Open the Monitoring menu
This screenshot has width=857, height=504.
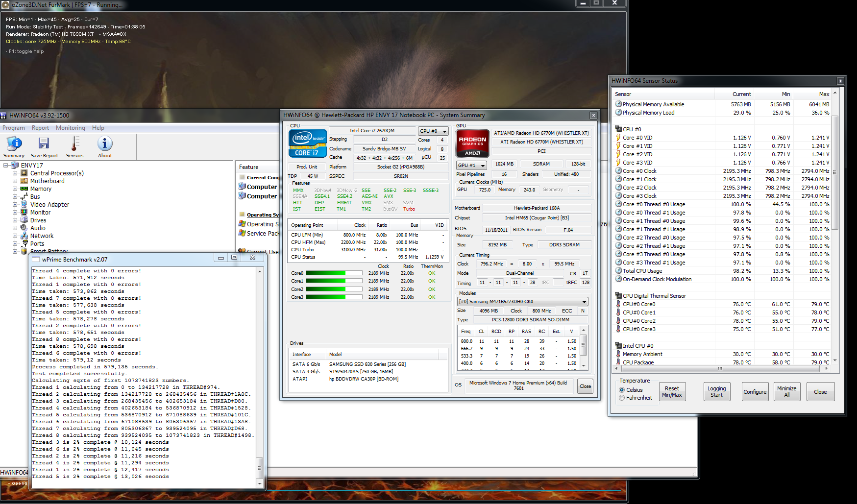(70, 128)
